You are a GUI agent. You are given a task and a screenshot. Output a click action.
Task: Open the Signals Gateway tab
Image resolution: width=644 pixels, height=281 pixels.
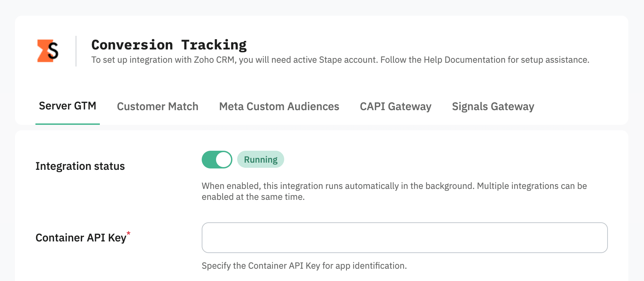pyautogui.click(x=493, y=106)
